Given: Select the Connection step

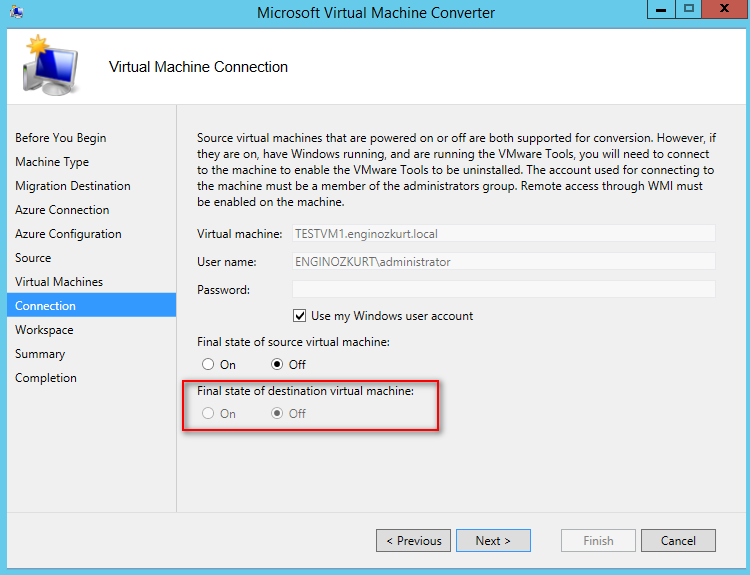Looking at the screenshot, I should [91, 305].
